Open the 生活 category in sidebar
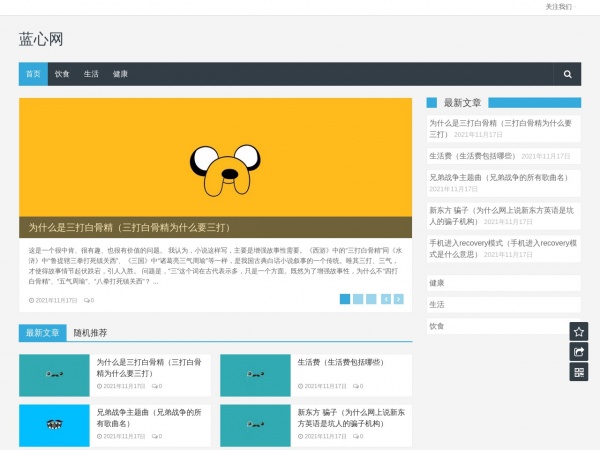The image size is (600, 450). click(x=437, y=304)
